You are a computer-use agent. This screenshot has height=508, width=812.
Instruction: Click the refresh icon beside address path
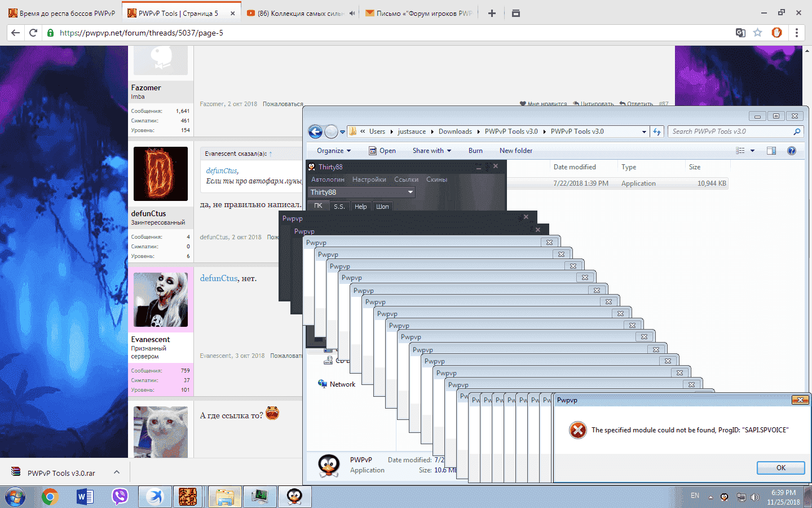657,132
